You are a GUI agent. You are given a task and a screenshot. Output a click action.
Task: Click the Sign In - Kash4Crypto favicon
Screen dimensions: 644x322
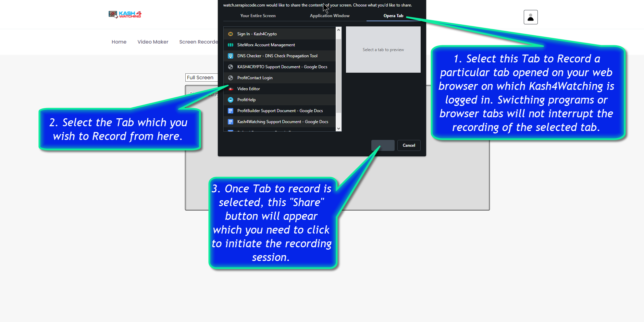pyautogui.click(x=231, y=34)
